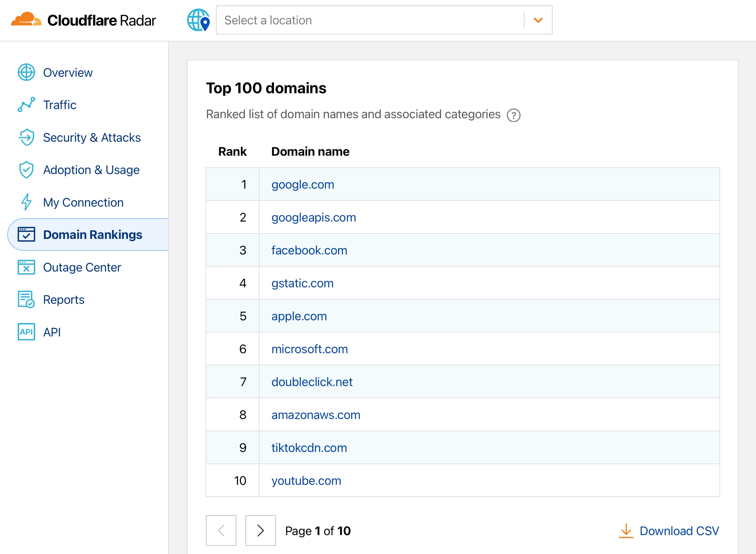Click the Overview globe icon
756x554 pixels.
point(26,72)
